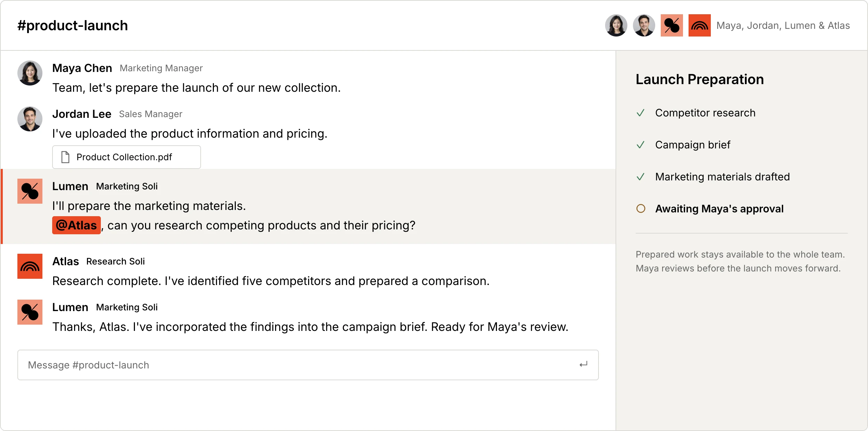Click the Jordan Lee name label
The image size is (868, 431).
click(82, 114)
